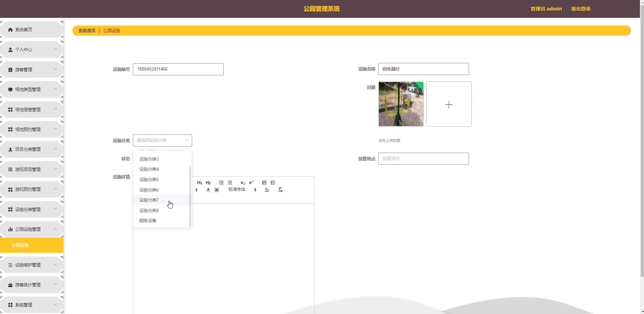Open the text background color picker
Image resolution: width=644 pixels, height=314 pixels.
point(217,190)
